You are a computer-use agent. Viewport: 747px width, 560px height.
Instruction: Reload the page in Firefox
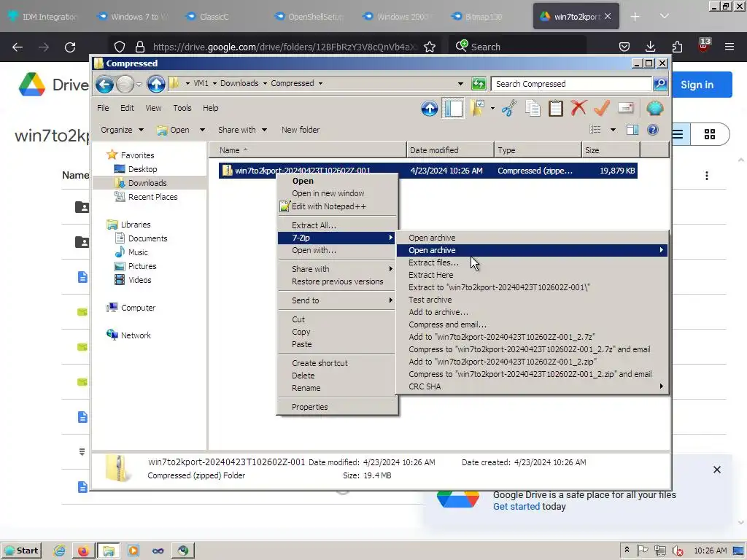[70, 47]
